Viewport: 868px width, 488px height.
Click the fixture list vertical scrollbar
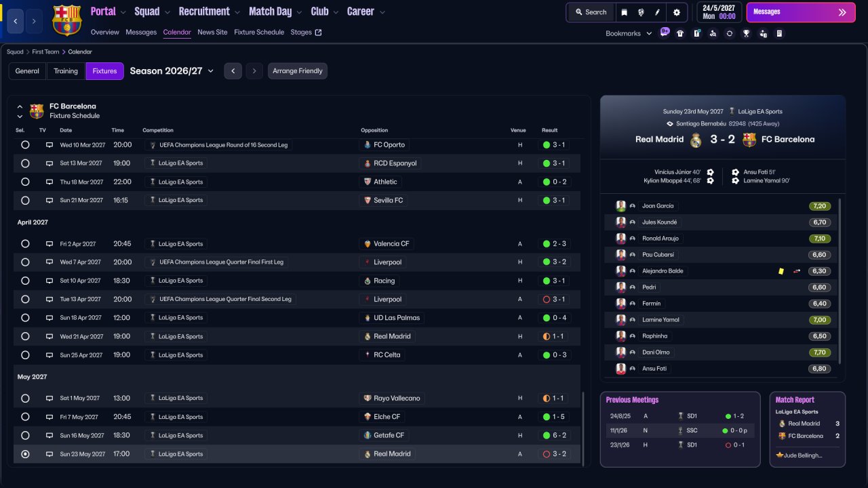(x=583, y=428)
